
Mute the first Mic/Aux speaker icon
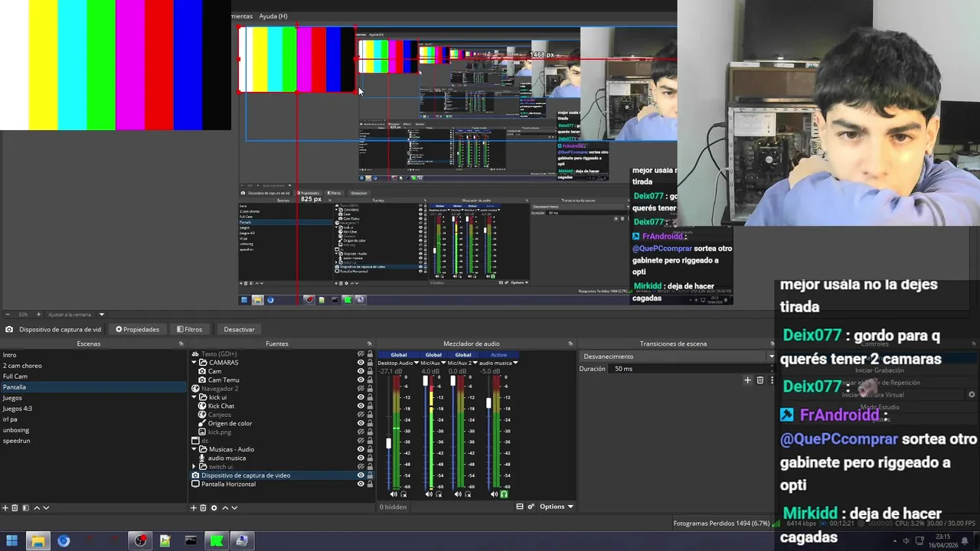[429, 494]
